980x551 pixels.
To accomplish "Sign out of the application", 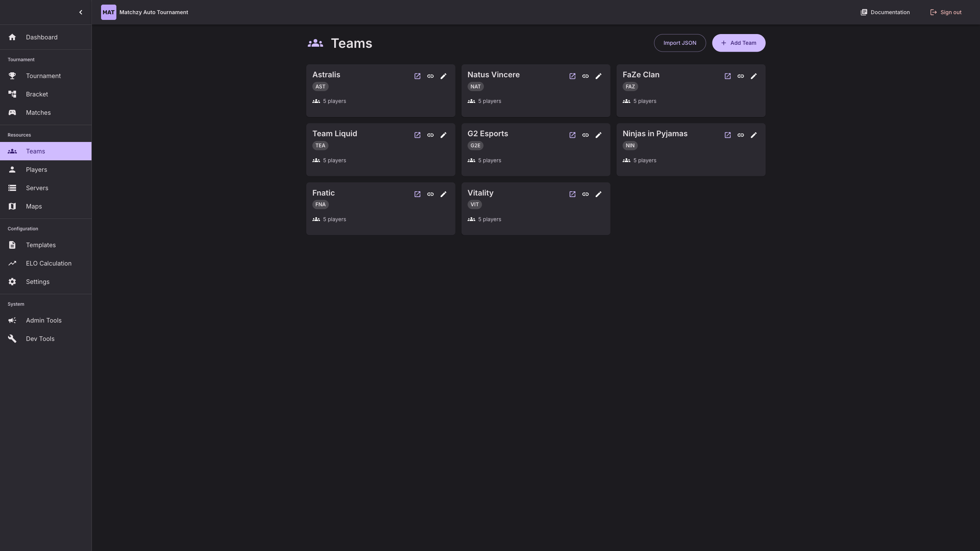I will [946, 12].
